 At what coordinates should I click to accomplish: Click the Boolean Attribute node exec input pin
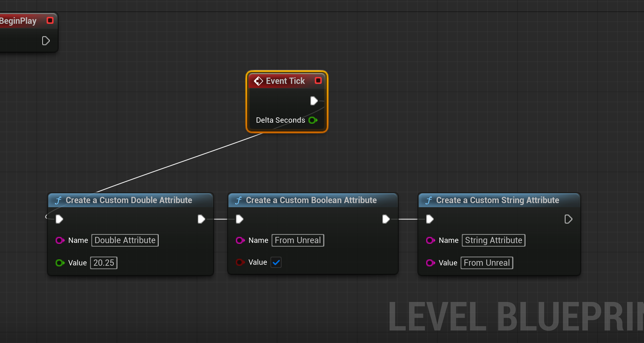(x=239, y=219)
